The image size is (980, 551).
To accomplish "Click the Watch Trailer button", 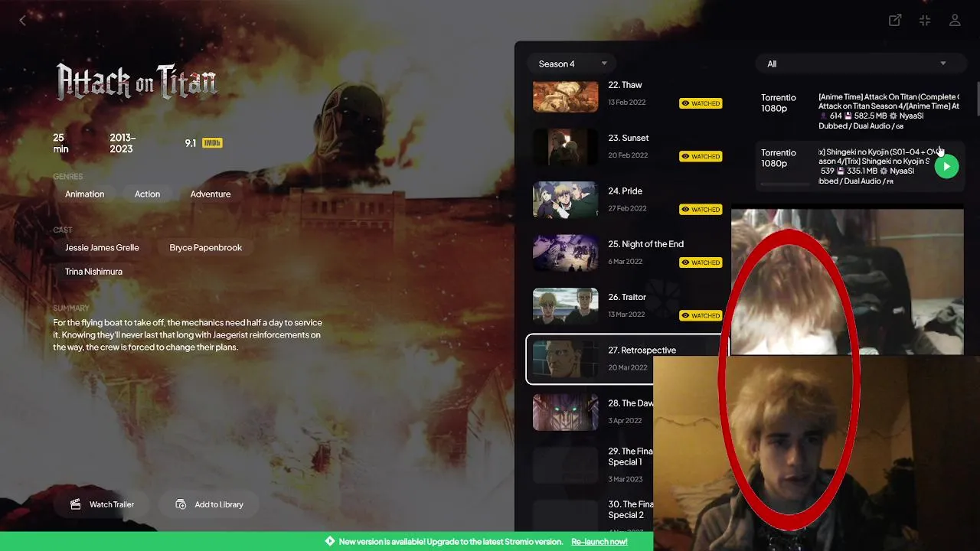I will [x=102, y=504].
